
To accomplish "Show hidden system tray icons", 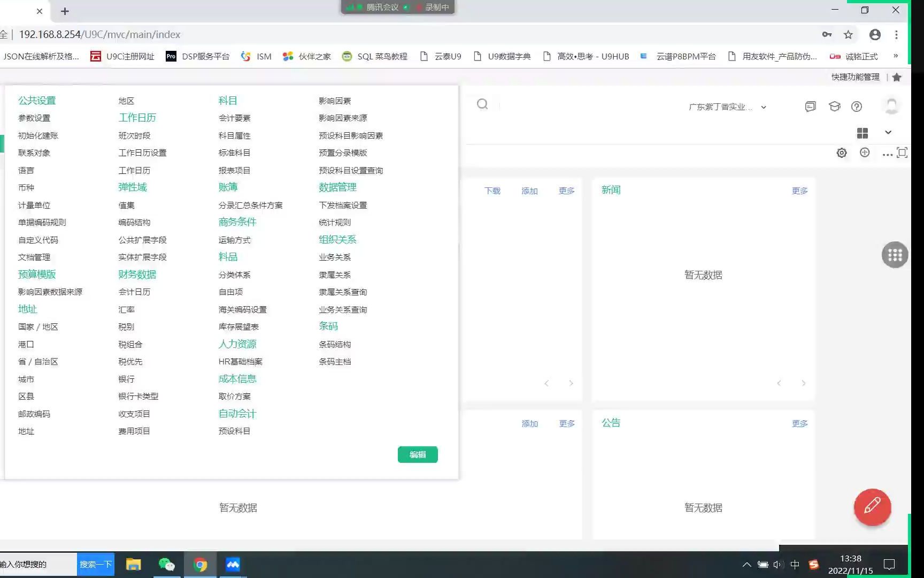I will point(746,565).
